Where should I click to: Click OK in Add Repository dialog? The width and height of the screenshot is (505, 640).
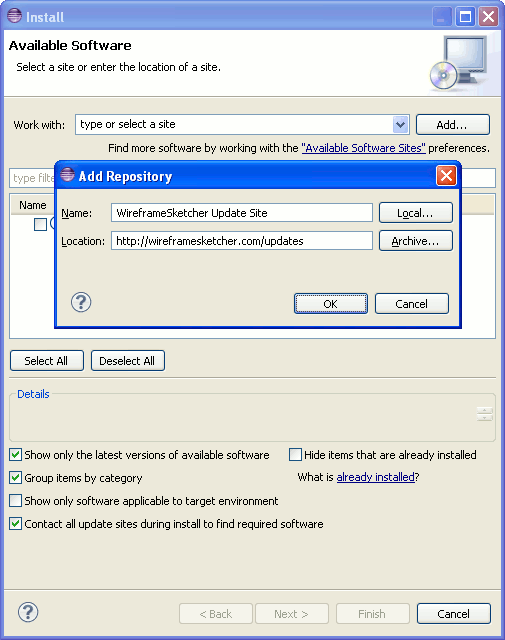[x=331, y=304]
